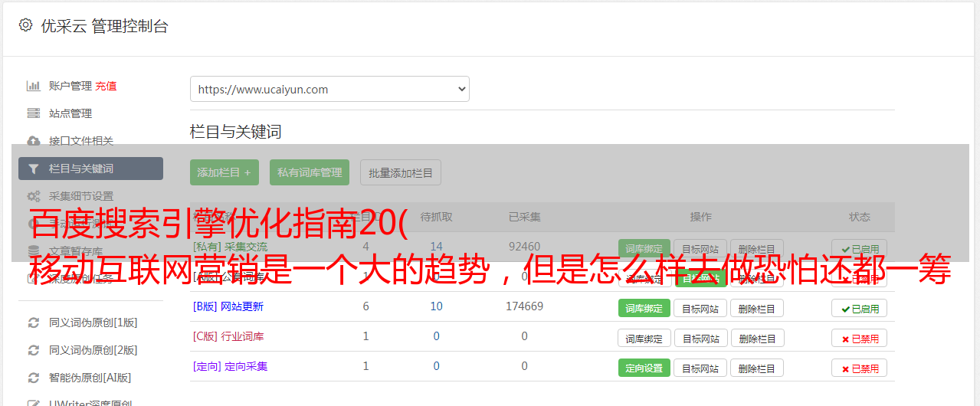
Task: Click the gear icon beside 优采云 管理控制台
Action: point(25,25)
